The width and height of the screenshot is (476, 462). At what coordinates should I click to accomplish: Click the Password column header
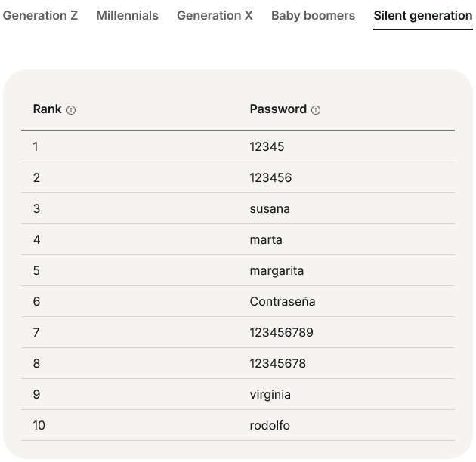click(278, 109)
